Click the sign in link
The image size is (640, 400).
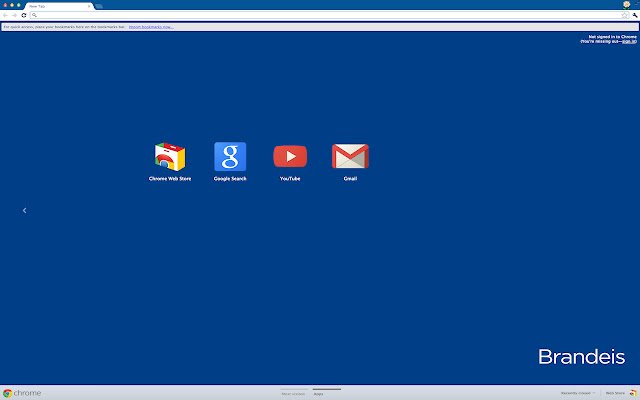(629, 41)
